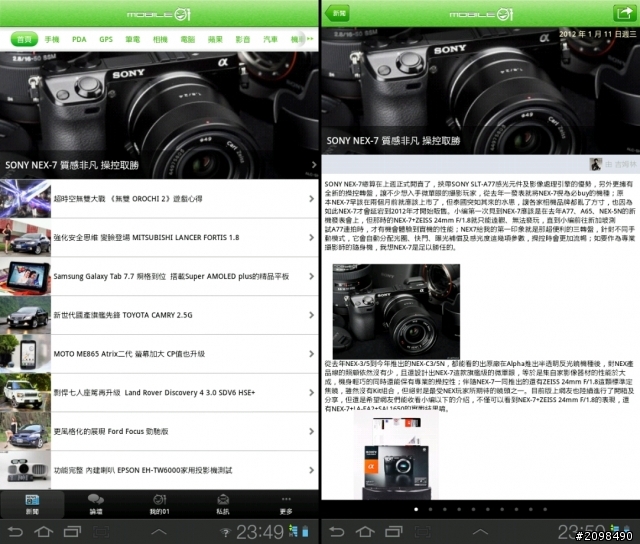Viewport: 640px width, 544px height.
Task: Tap the EPSON projector thumbnail
Action: [25, 470]
